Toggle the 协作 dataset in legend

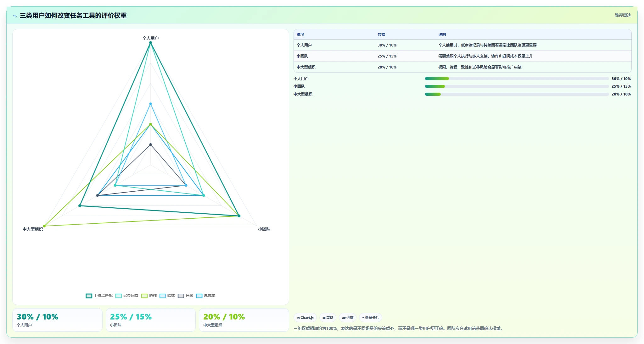149,296
